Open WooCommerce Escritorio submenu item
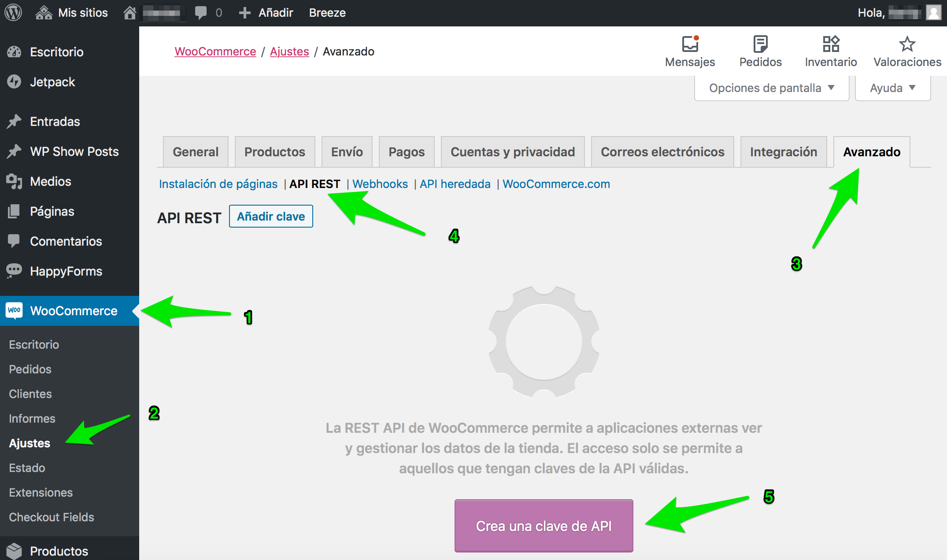Viewport: 947px width, 560px height. point(34,344)
